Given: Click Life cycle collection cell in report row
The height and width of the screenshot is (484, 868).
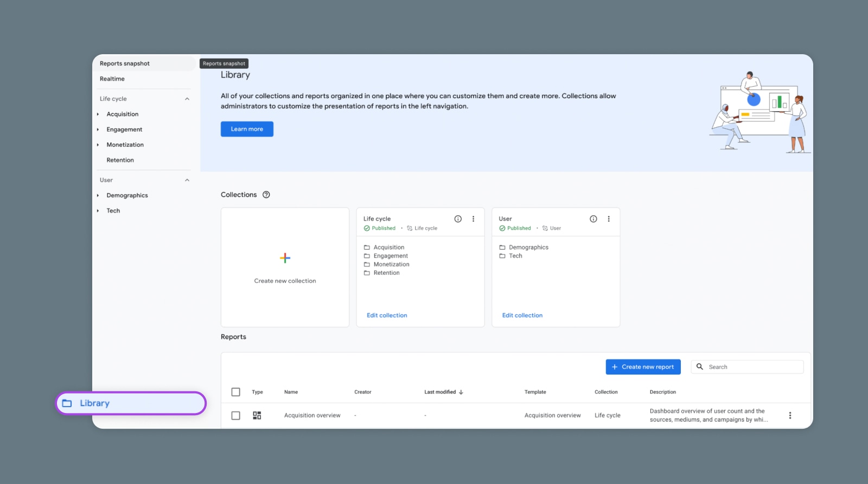Looking at the screenshot, I should [x=608, y=415].
